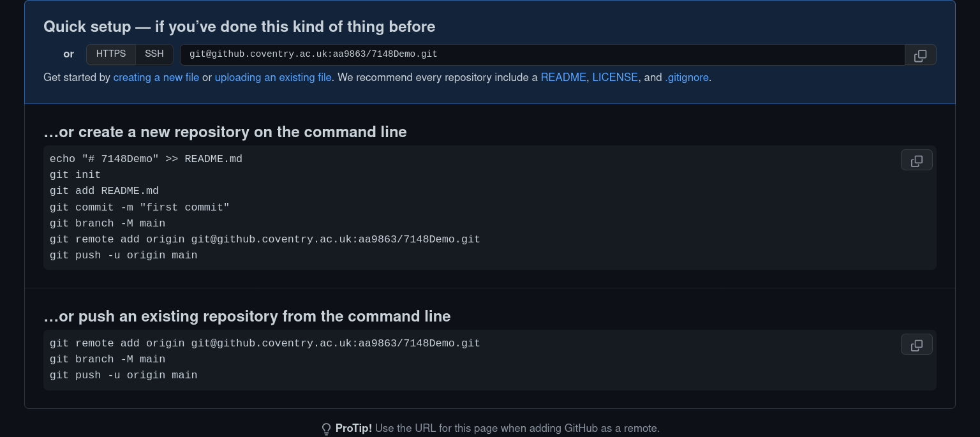Focus the git repository URL field
This screenshot has width=980, height=437.
542,55
